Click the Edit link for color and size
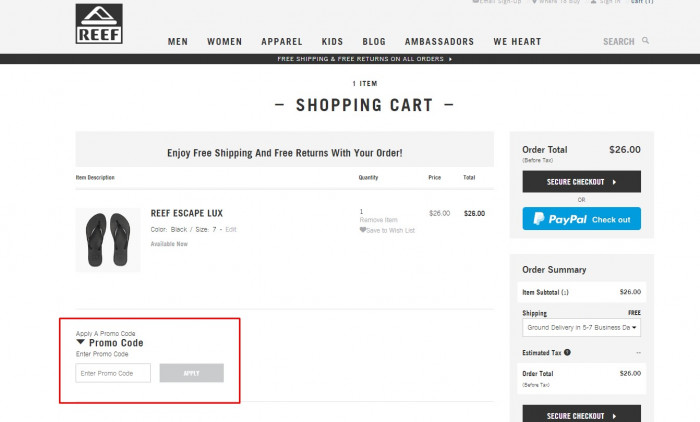The image size is (700, 422). (x=231, y=230)
